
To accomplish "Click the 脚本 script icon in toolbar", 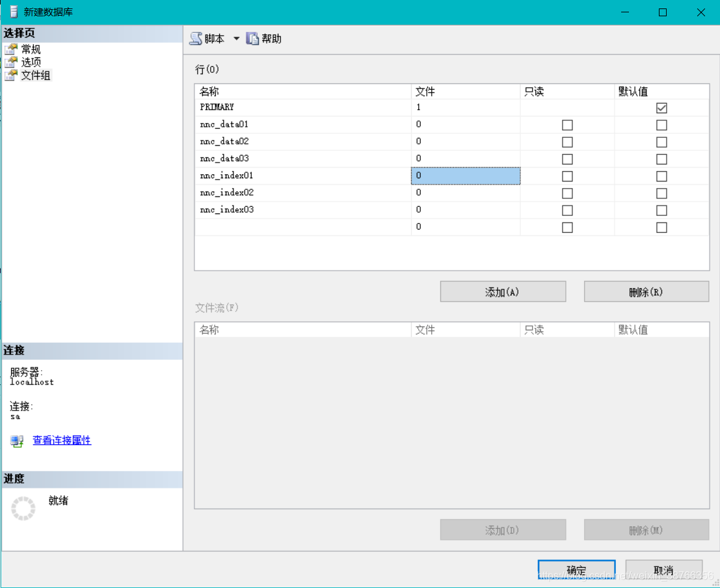I will click(x=196, y=39).
